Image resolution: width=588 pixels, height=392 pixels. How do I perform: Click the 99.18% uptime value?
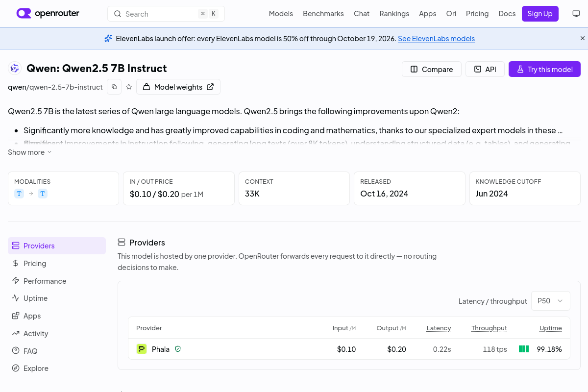pos(549,349)
